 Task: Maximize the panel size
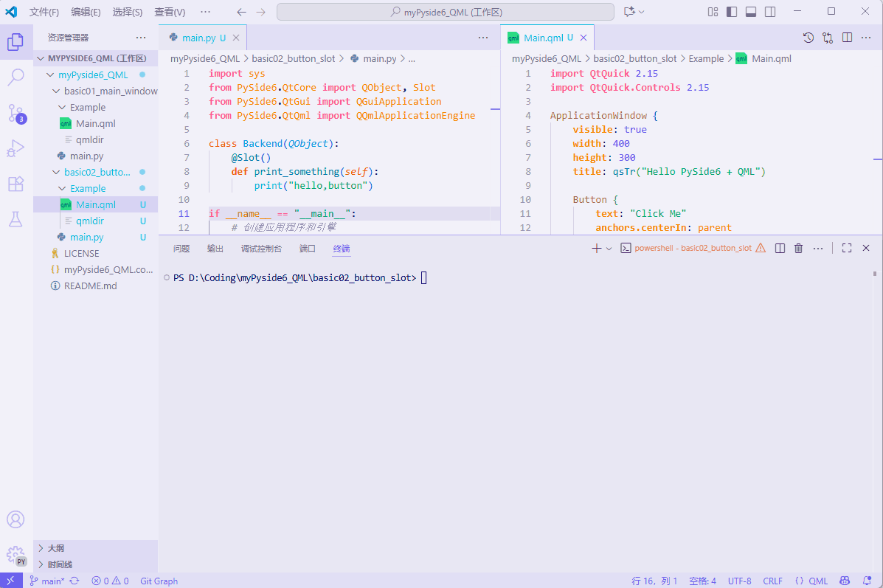tap(847, 249)
